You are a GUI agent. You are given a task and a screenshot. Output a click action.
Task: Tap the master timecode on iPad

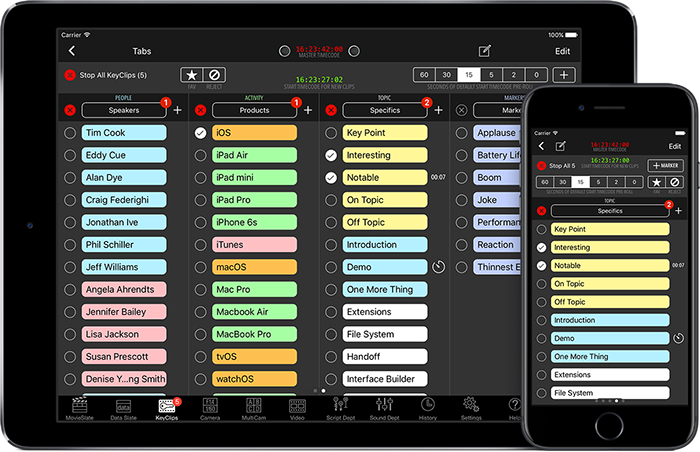[319, 49]
